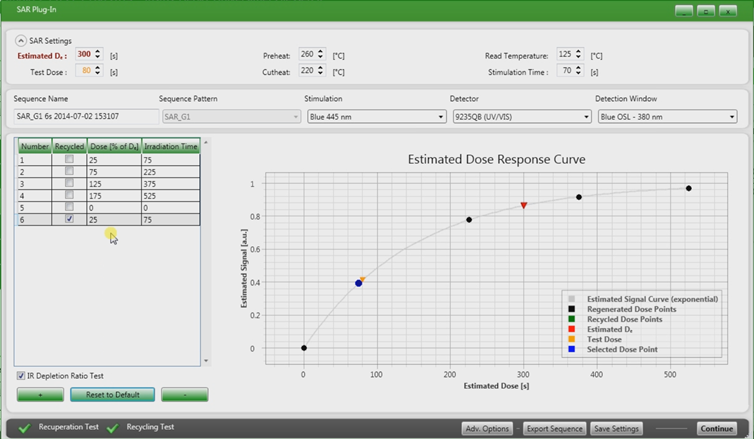This screenshot has width=754, height=439.
Task: Click the red Estimated De triangle marker
Action: pyautogui.click(x=524, y=205)
